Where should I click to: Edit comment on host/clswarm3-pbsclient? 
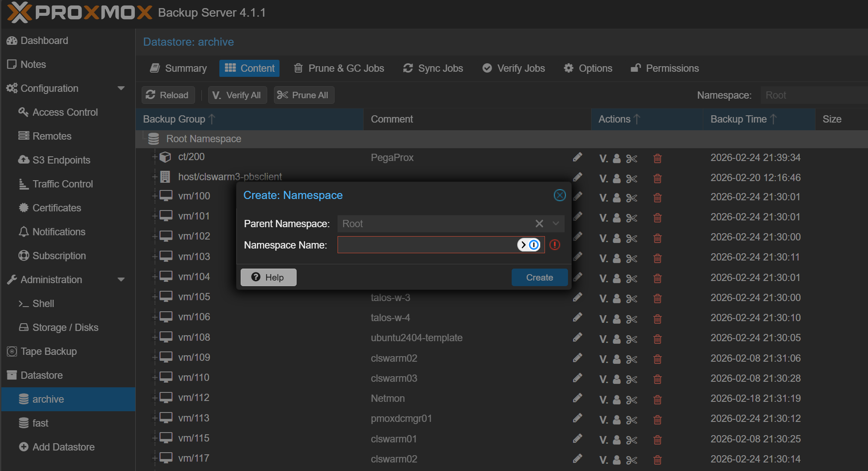coord(578,177)
